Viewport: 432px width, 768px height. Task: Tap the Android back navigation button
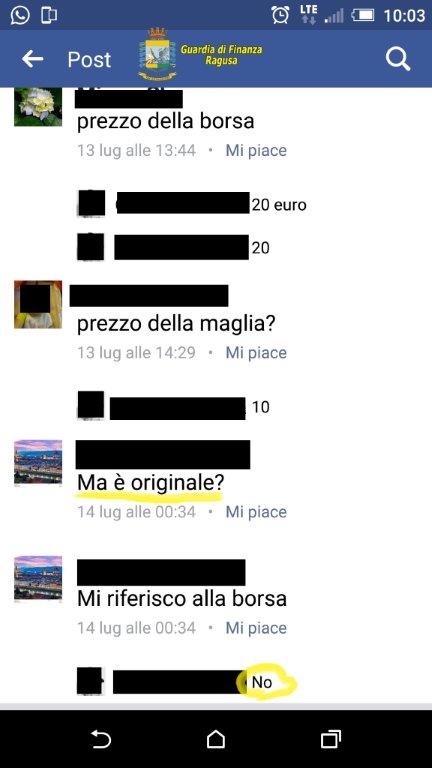click(100, 739)
